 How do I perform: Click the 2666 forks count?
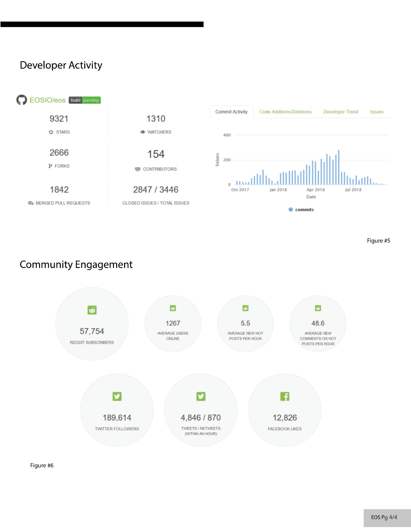coord(59,153)
